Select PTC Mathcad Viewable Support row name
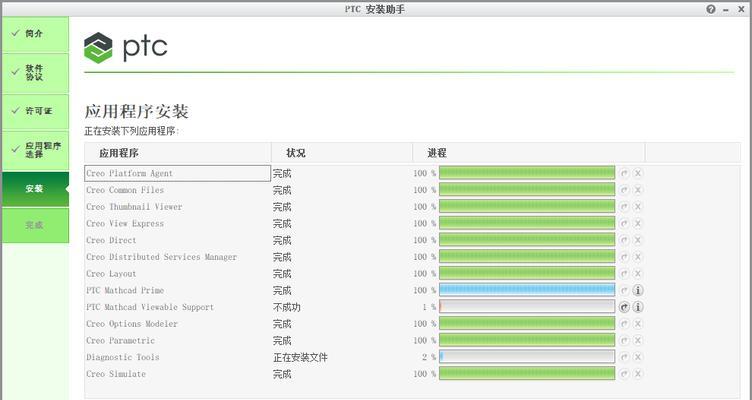This screenshot has height=400, width=752. point(150,307)
